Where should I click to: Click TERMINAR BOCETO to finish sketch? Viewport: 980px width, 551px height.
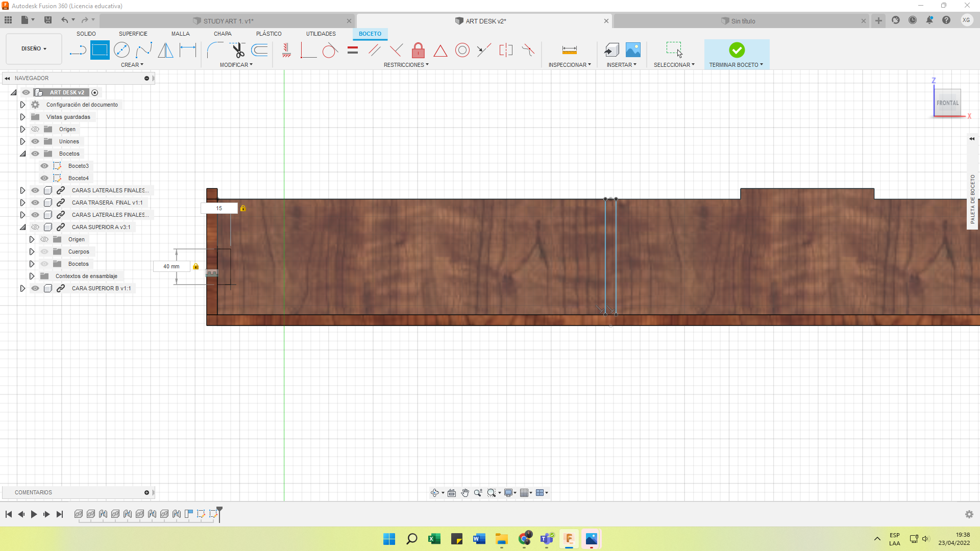736,54
